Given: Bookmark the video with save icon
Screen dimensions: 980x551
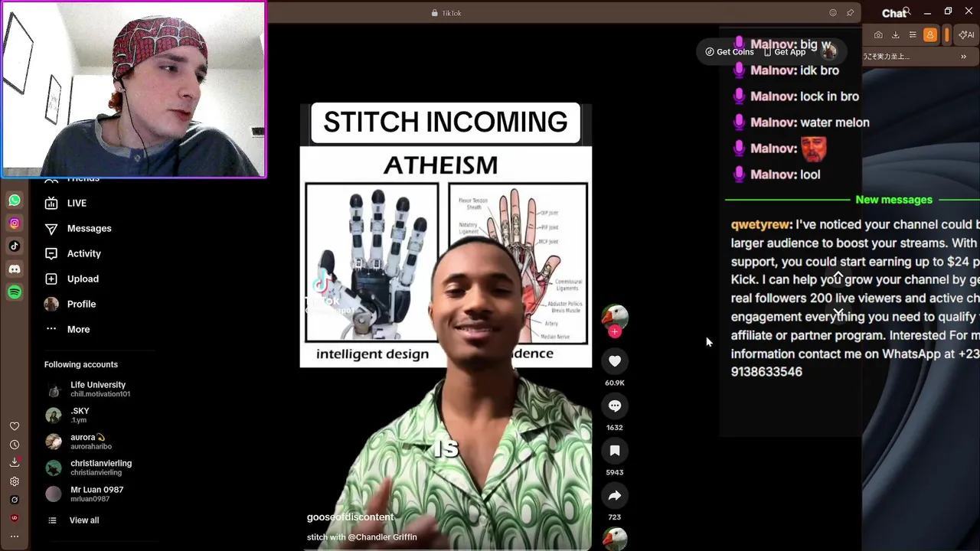Looking at the screenshot, I should (615, 451).
